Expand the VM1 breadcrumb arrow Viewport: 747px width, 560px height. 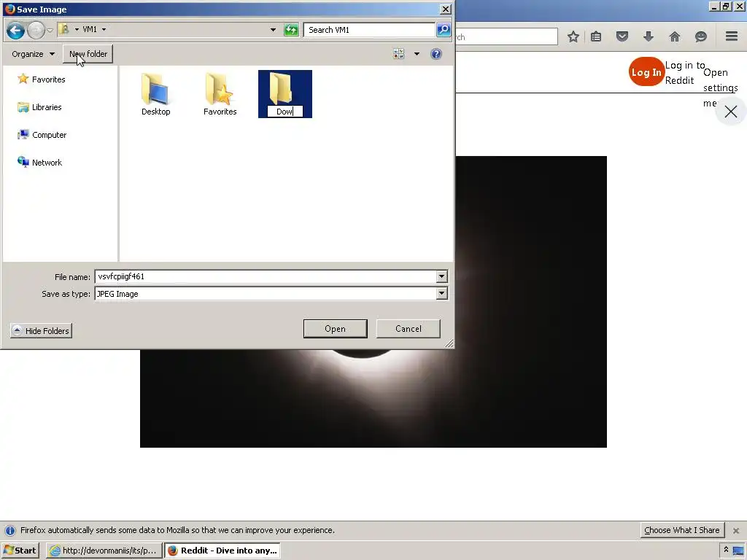pyautogui.click(x=104, y=29)
